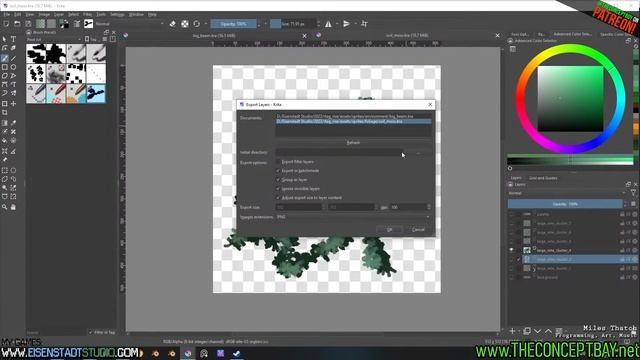Hide the visible large_vine_cluster_4 layer eye
The height and width of the screenshot is (360, 640).
[511, 250]
